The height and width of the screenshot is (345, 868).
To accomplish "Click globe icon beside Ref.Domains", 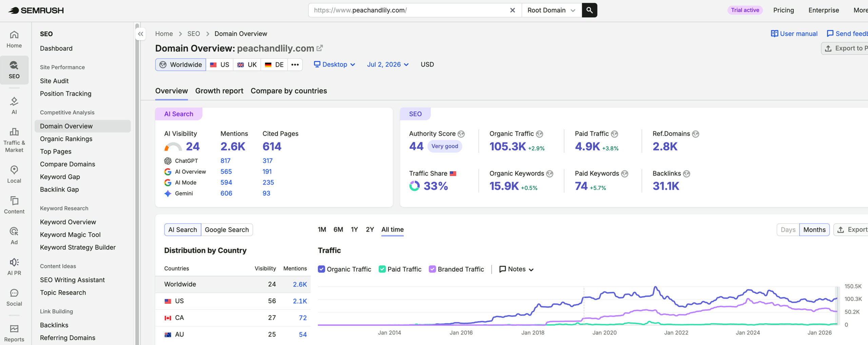I will [695, 134].
